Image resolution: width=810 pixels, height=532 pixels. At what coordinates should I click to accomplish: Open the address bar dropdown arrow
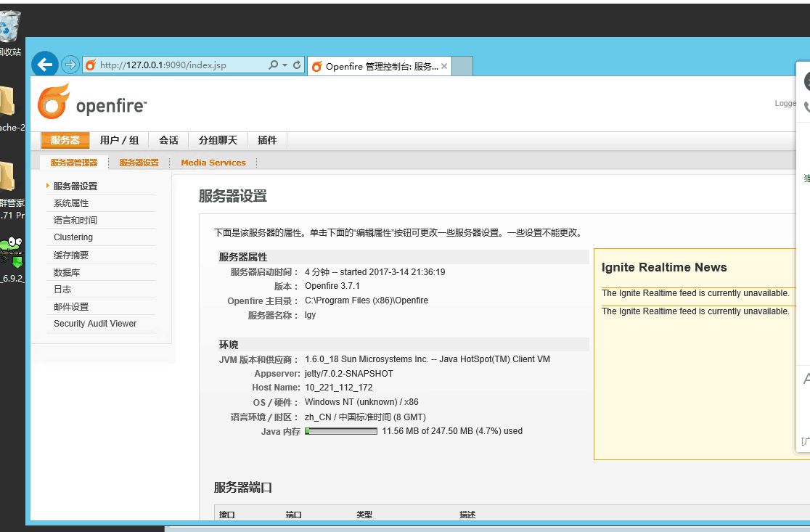pos(285,65)
